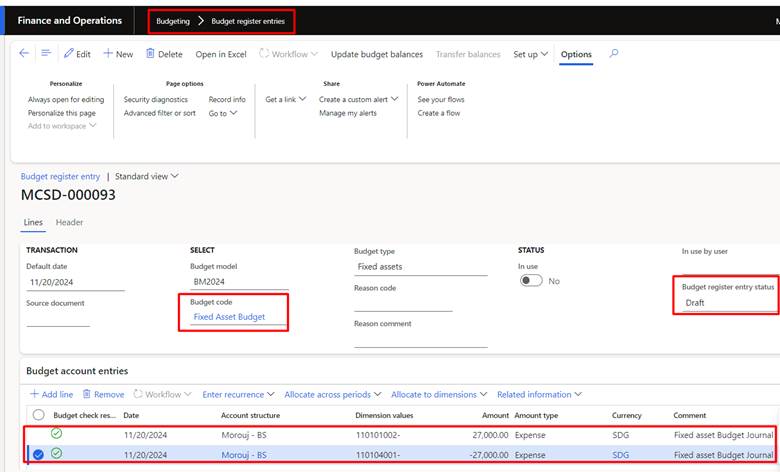
Task: Click amount cell -27,000.00
Action: [x=488, y=455]
